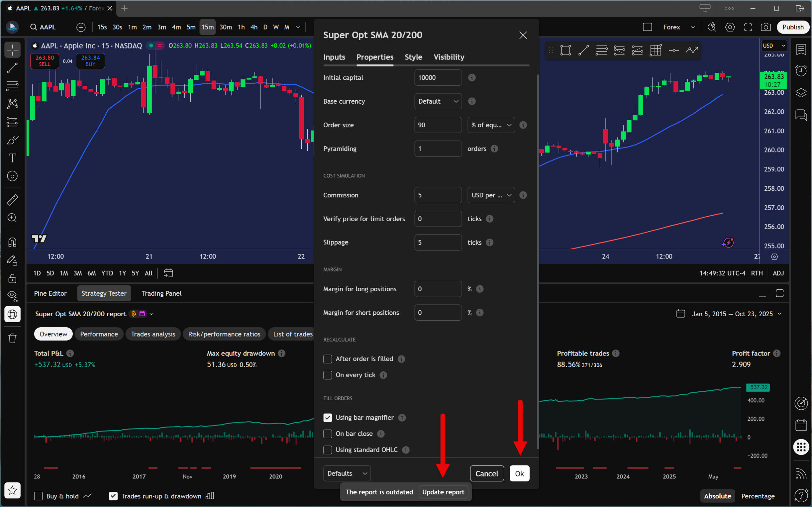Enable the On every tick checkbox

pyautogui.click(x=327, y=375)
